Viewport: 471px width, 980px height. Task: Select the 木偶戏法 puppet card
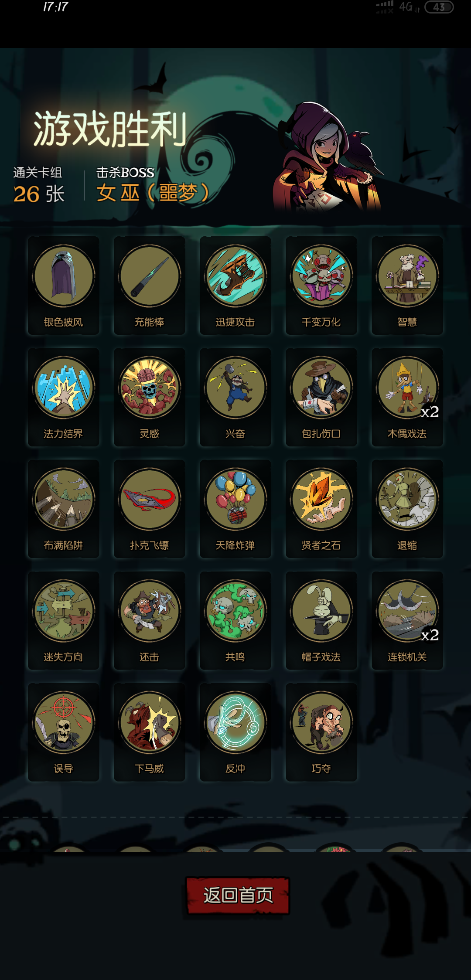point(407,397)
